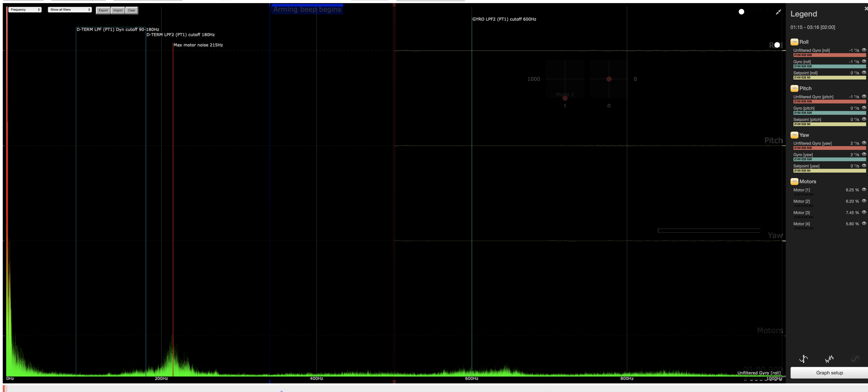Screen dimensions: 868x392
Task: Click the vertical scale expo sine-arrow icon
Action: coord(804,359)
